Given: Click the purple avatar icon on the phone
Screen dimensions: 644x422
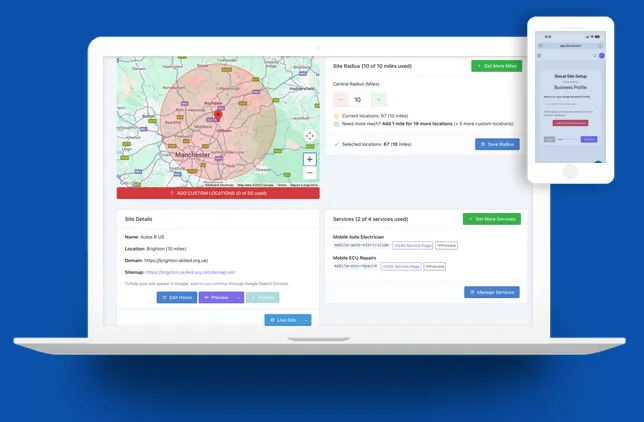Looking at the screenshot, I should pyautogui.click(x=602, y=55).
